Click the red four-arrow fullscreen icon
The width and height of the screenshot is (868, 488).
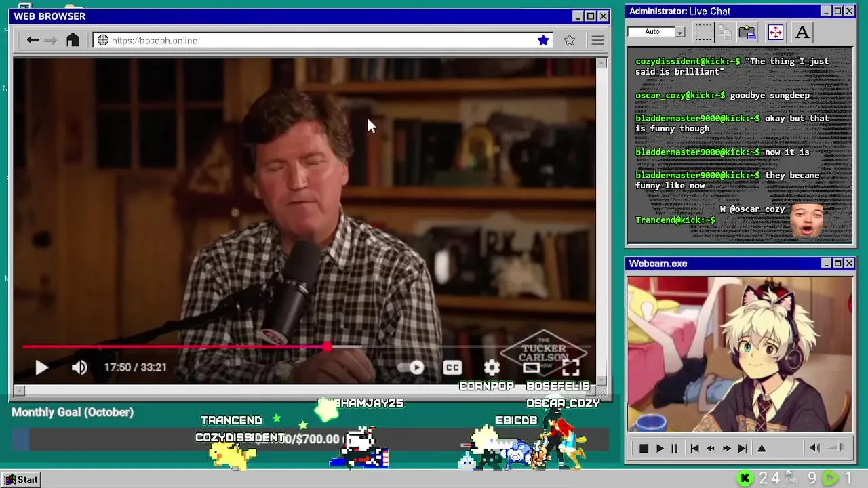coord(775,32)
